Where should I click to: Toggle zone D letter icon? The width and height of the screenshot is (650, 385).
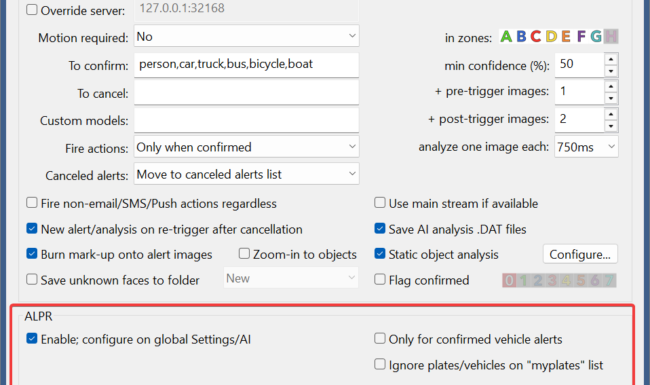[551, 36]
